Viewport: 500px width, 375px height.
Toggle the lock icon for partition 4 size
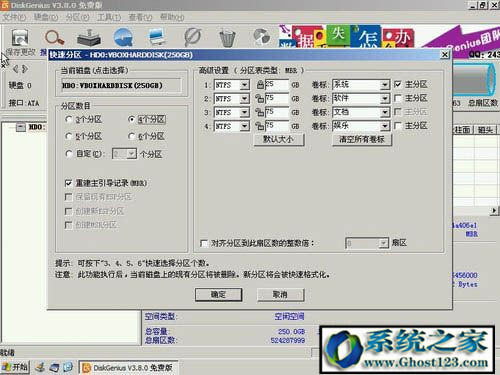click(259, 126)
